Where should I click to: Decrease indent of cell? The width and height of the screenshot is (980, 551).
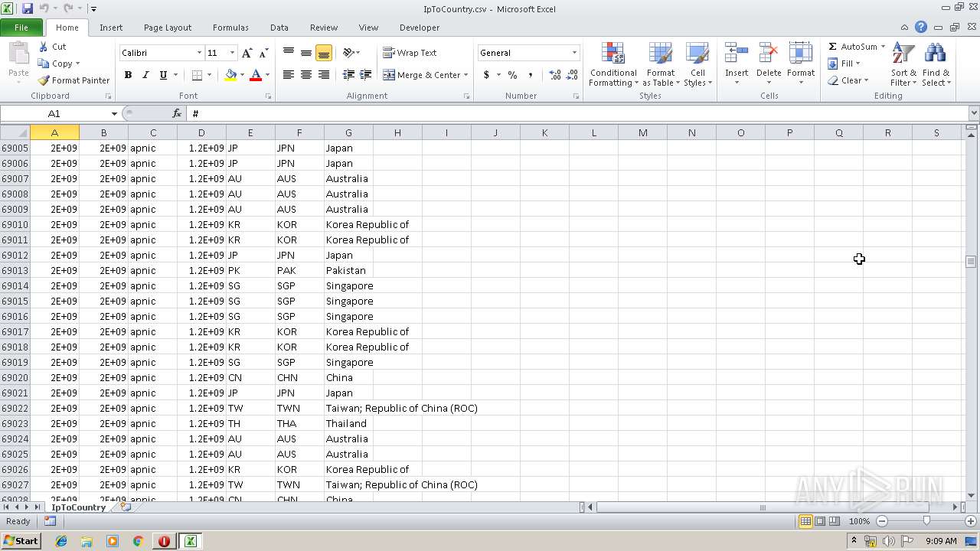click(348, 75)
